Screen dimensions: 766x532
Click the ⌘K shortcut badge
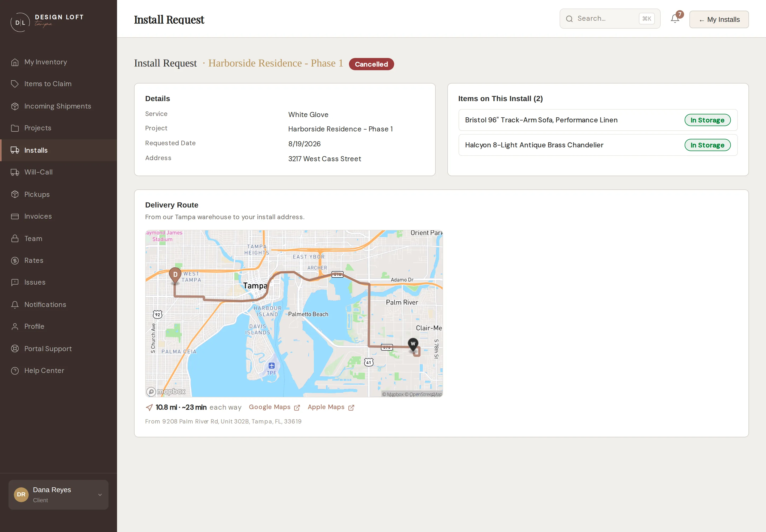pyautogui.click(x=647, y=19)
